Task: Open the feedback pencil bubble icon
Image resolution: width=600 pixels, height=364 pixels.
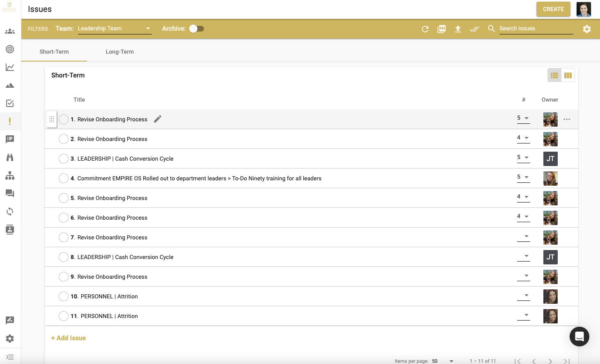Action: pos(10,321)
